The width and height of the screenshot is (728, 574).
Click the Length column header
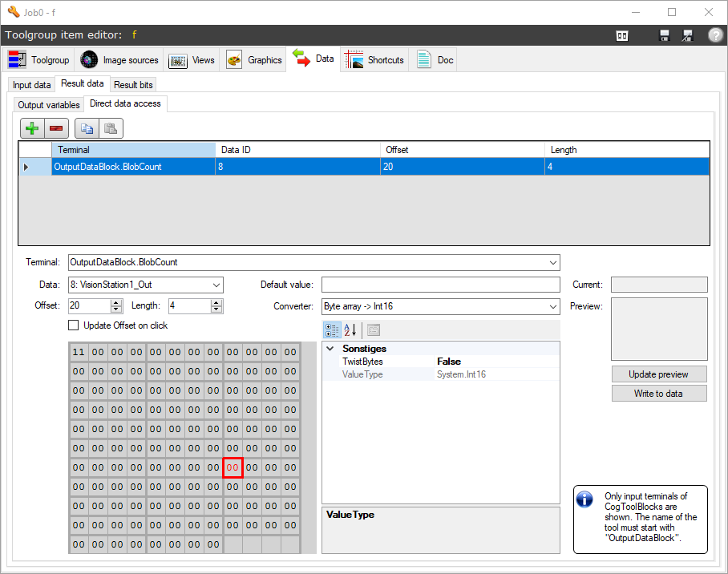tap(627, 150)
